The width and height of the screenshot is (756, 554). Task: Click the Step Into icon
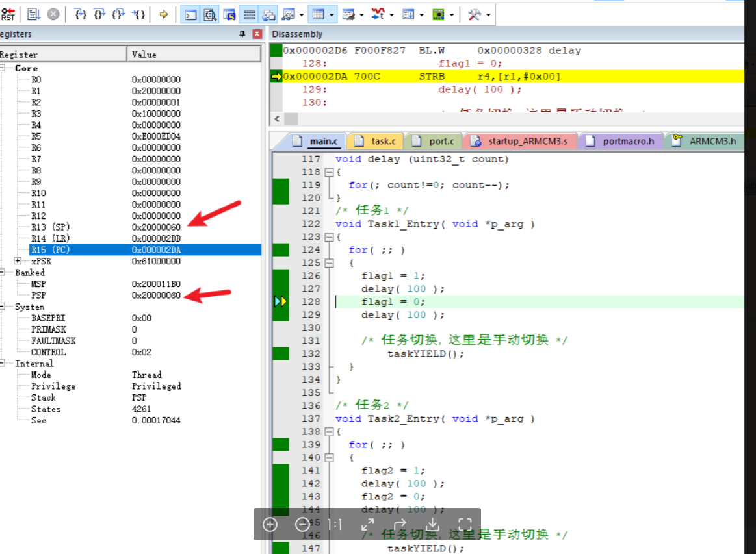(x=81, y=14)
